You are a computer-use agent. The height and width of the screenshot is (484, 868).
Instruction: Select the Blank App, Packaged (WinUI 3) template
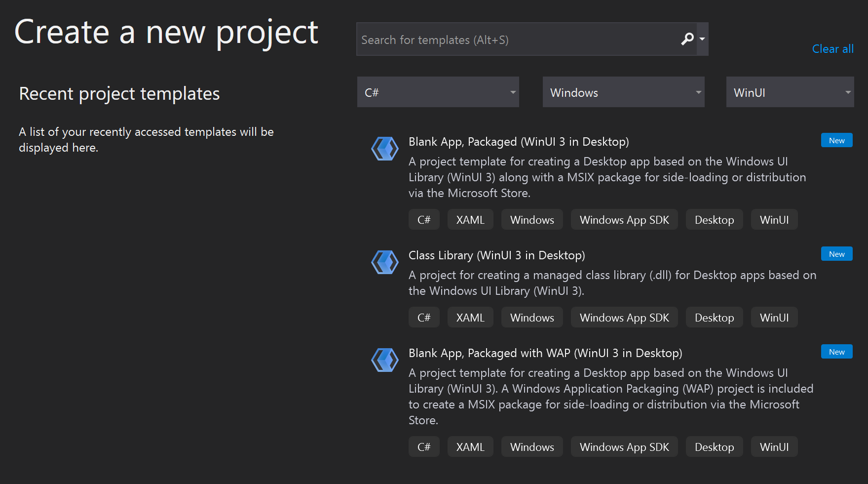(518, 142)
